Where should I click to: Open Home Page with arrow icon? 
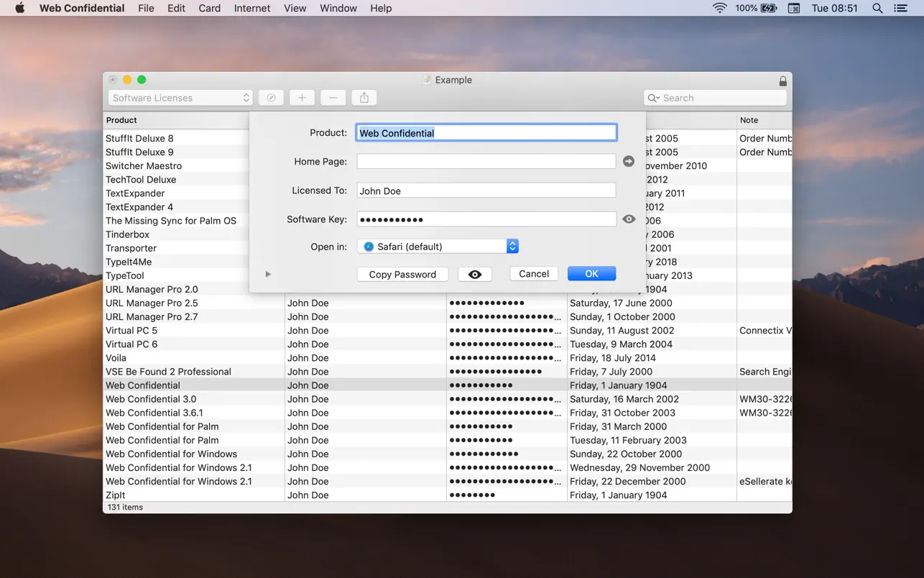coord(629,162)
